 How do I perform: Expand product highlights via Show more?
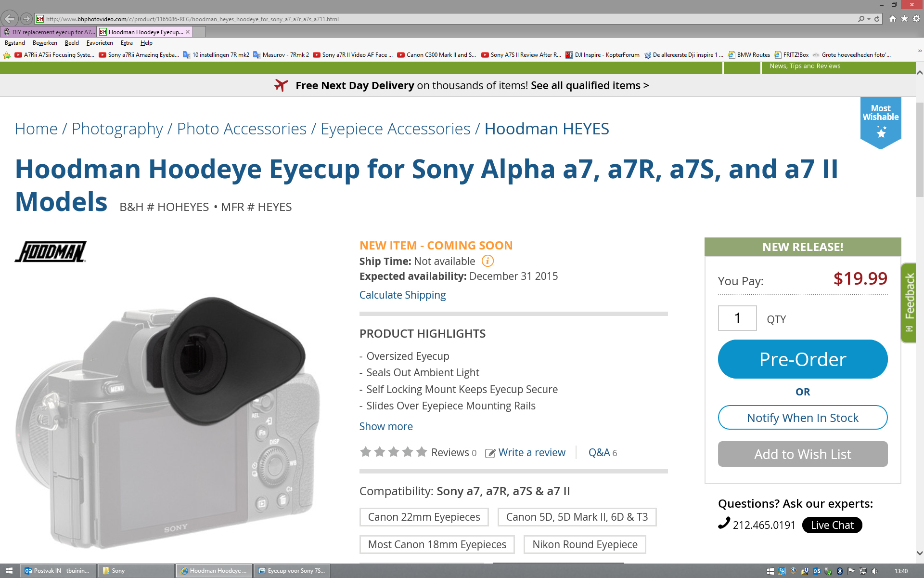385,426
